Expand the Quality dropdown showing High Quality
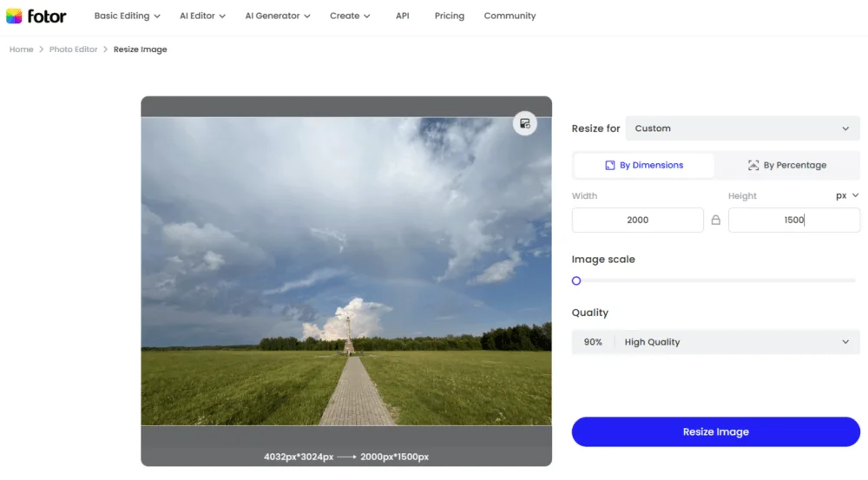Screen dimensions: 868x480 click(715, 342)
